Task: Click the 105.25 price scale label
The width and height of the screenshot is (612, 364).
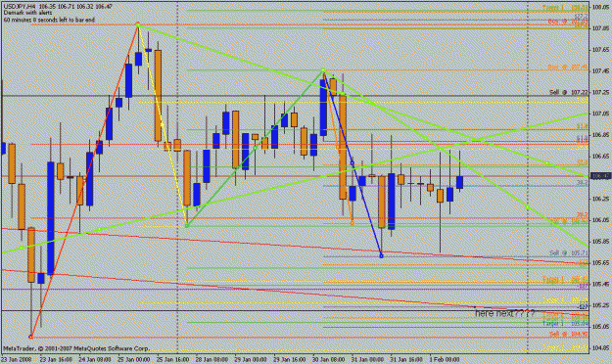Action: pyautogui.click(x=600, y=305)
